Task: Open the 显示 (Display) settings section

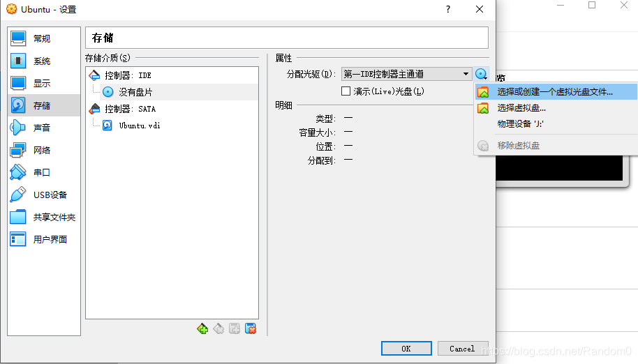Action: pos(43,83)
